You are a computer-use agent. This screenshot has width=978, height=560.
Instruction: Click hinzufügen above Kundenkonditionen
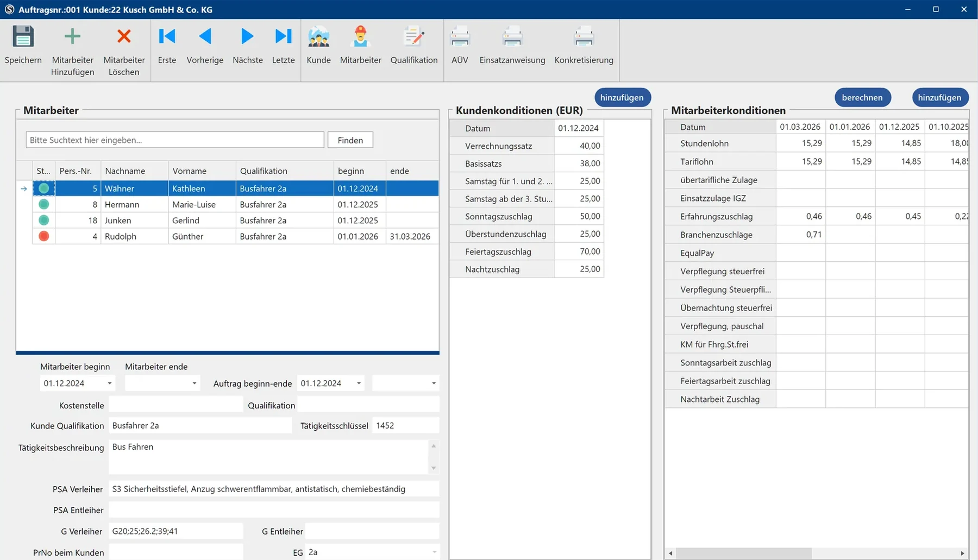point(622,97)
